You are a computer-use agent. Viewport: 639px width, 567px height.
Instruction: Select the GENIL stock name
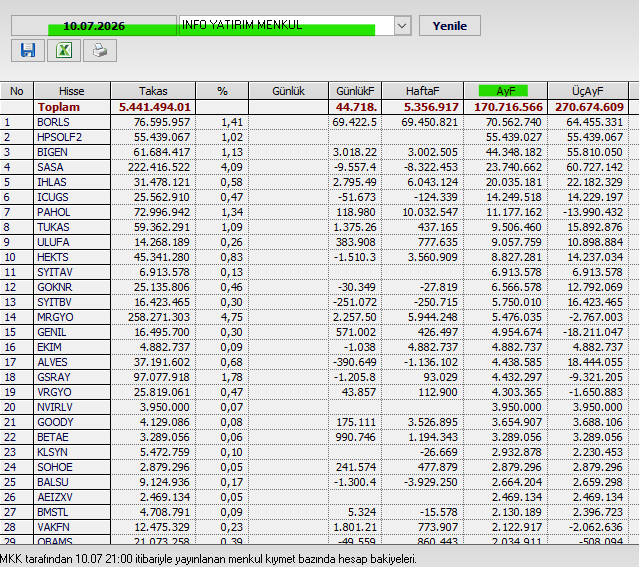(x=52, y=332)
